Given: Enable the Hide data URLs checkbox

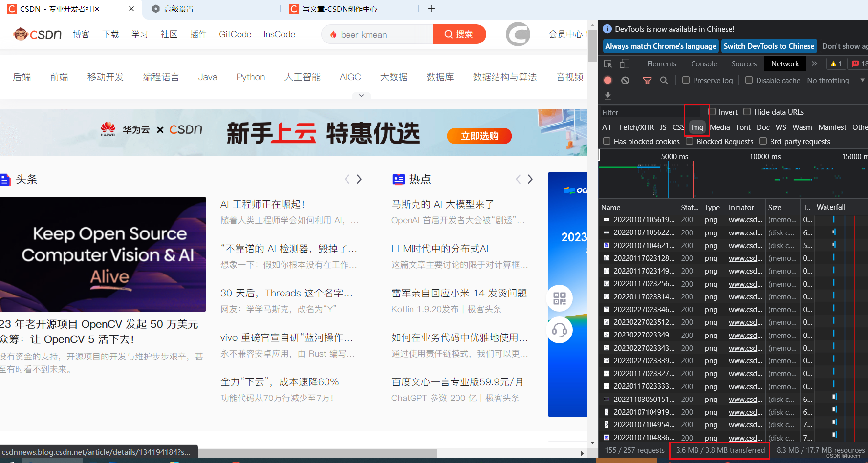Looking at the screenshot, I should tap(747, 112).
